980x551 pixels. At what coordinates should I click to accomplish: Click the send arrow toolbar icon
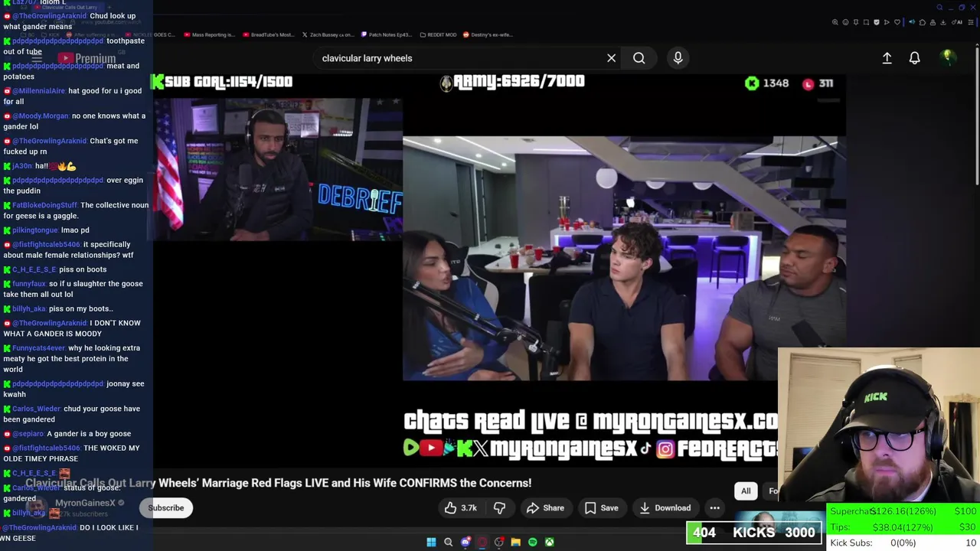pyautogui.click(x=887, y=22)
